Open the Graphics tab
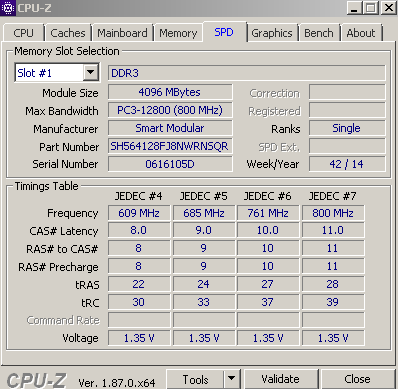Image resolution: width=398 pixels, height=389 pixels. [x=272, y=33]
